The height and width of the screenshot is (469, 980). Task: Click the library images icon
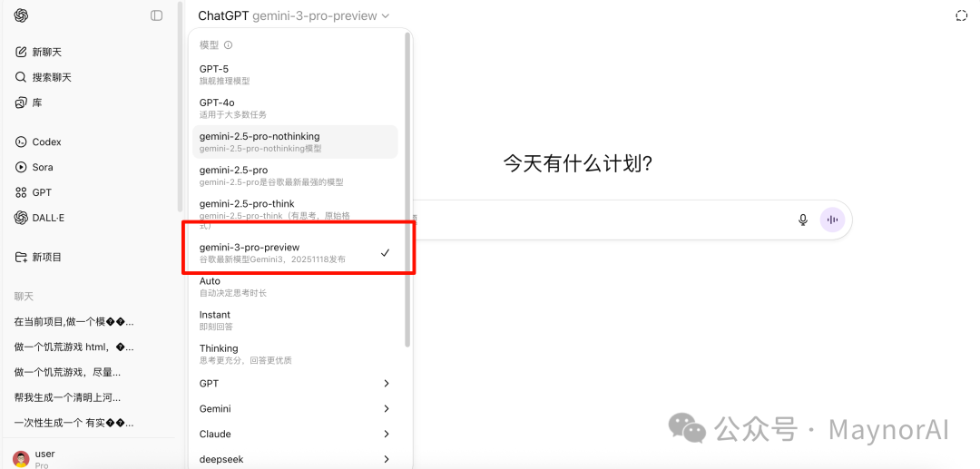point(21,103)
